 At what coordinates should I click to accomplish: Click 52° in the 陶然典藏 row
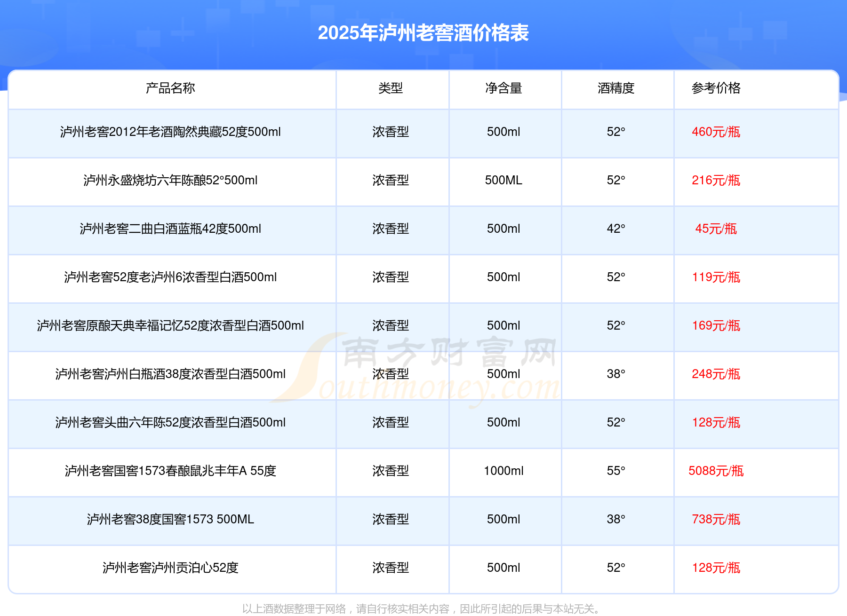tap(616, 132)
